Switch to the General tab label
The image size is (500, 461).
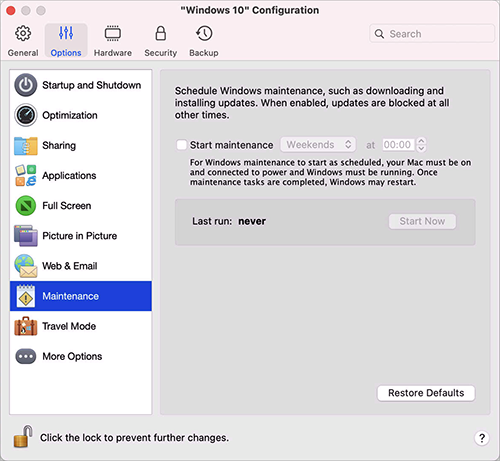[23, 53]
